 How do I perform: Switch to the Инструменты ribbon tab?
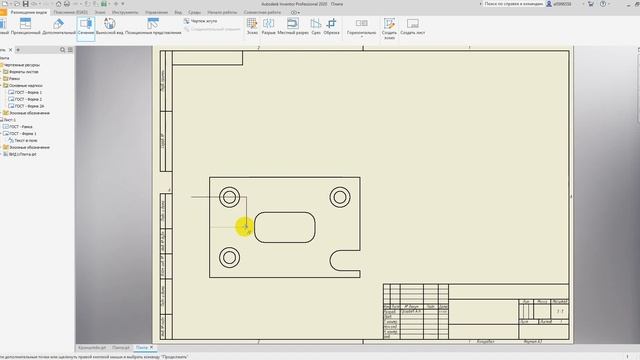click(x=125, y=12)
